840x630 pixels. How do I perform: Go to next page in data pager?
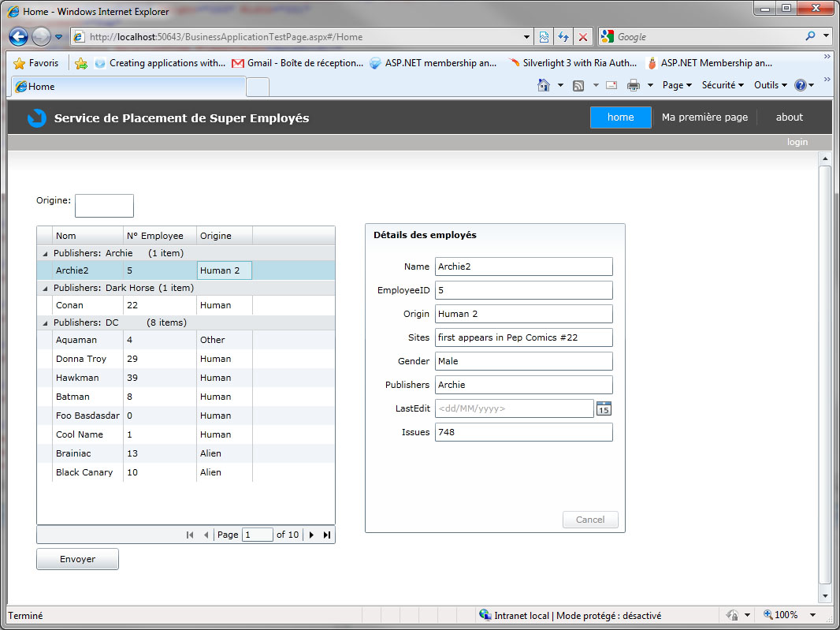pyautogui.click(x=312, y=535)
